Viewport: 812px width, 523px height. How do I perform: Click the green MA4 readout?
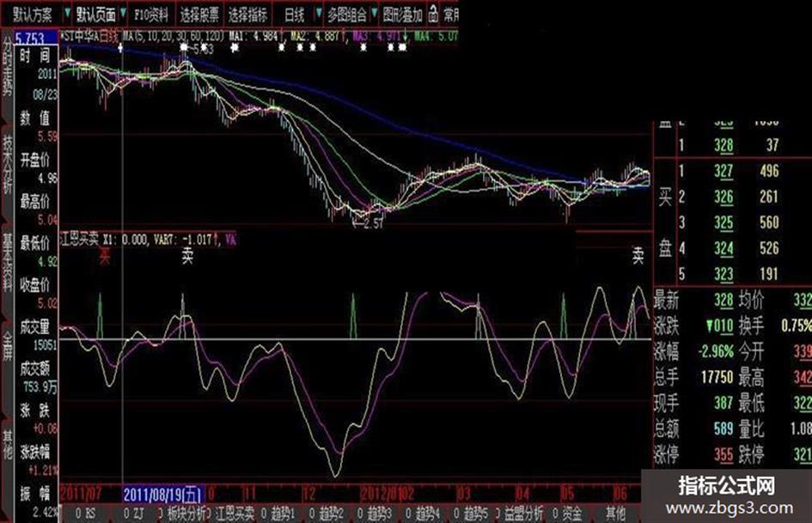[436, 36]
